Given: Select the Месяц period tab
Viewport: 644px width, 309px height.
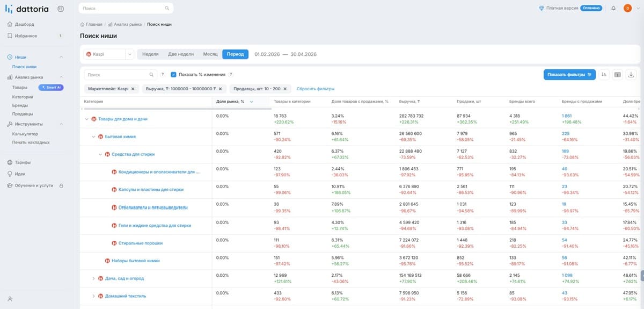Looking at the screenshot, I should pos(210,54).
